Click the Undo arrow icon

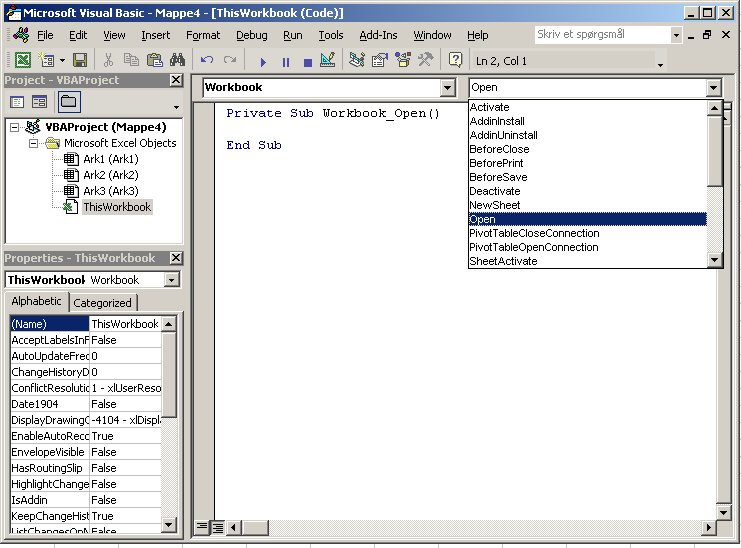pyautogui.click(x=207, y=60)
